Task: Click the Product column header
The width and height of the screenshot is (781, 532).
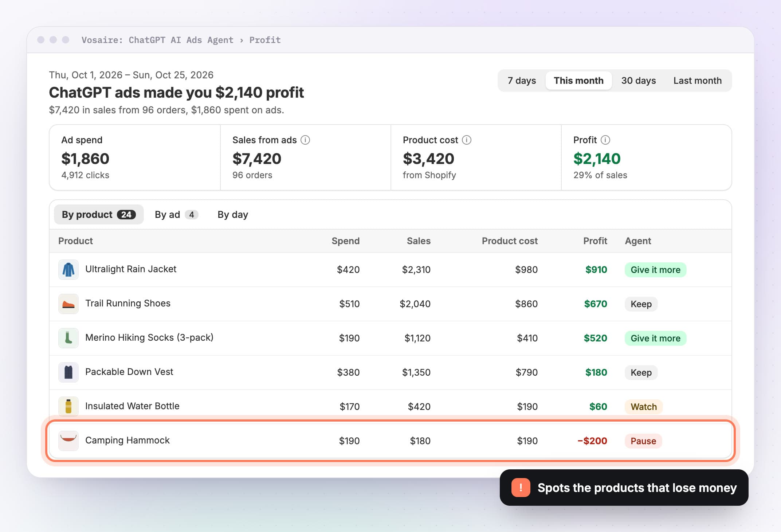Action: [75, 241]
